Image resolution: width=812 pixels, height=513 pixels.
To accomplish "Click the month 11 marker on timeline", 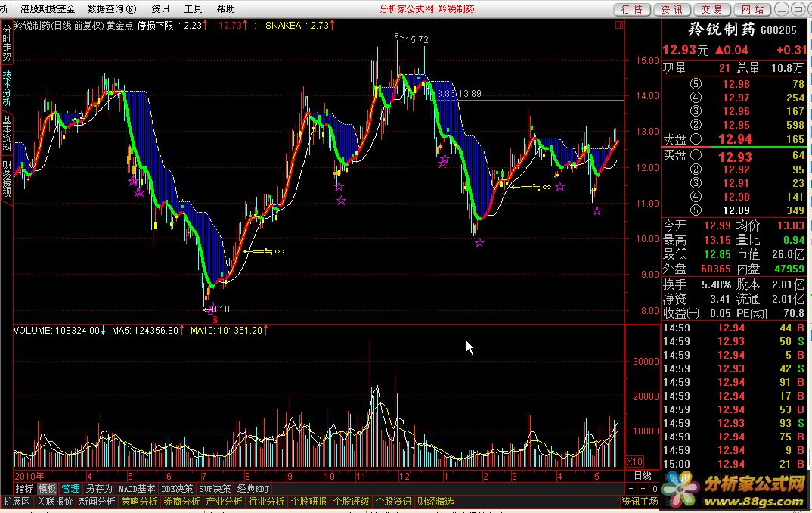I will (361, 476).
